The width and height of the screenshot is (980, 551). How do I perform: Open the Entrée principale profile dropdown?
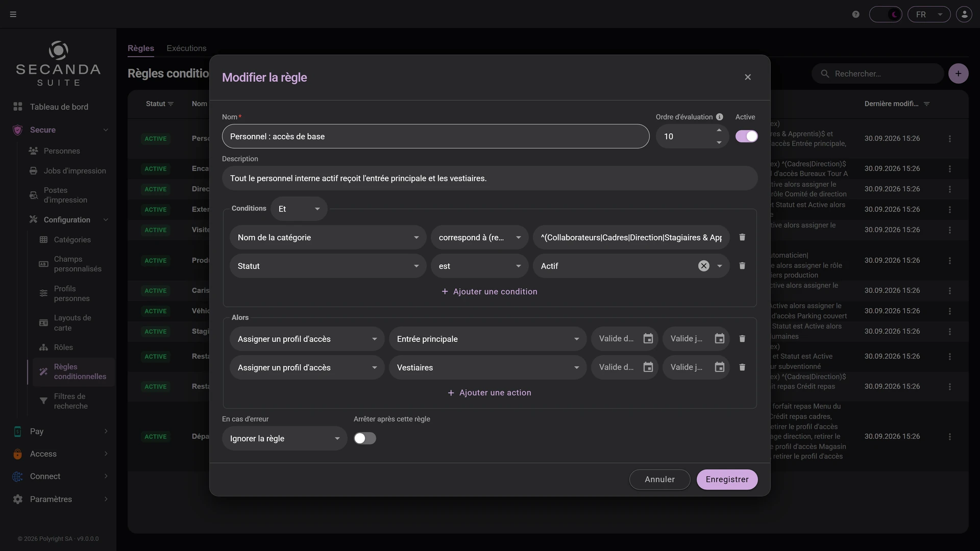(x=487, y=339)
